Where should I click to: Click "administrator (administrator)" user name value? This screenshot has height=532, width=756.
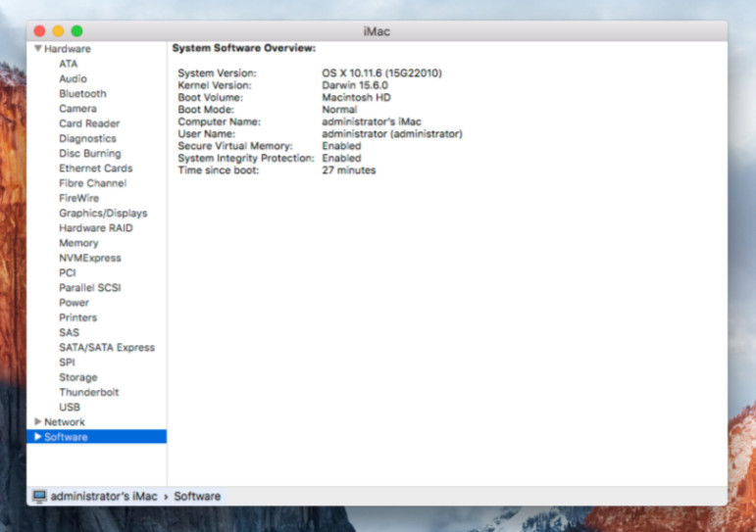click(x=392, y=134)
